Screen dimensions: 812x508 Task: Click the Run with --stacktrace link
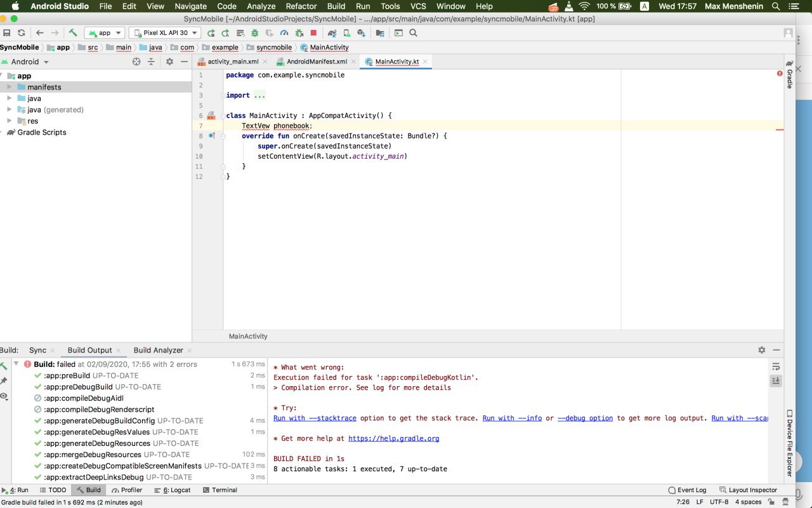[x=315, y=418]
